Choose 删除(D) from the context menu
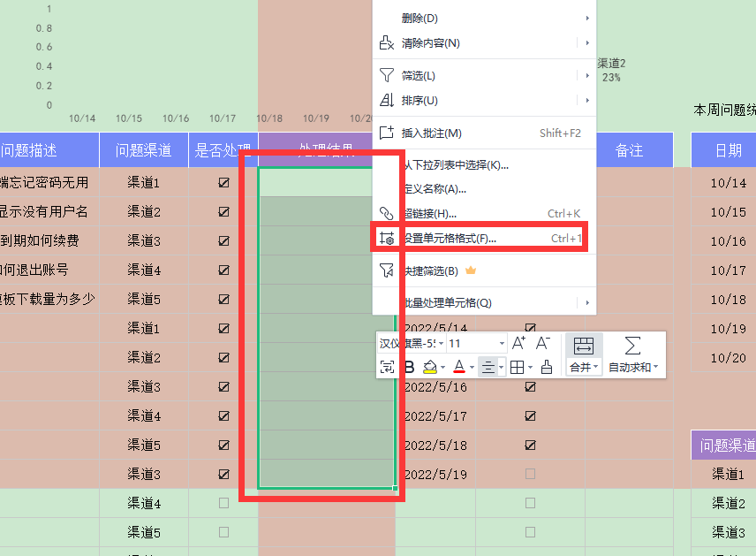This screenshot has height=556, width=756. pos(485,19)
